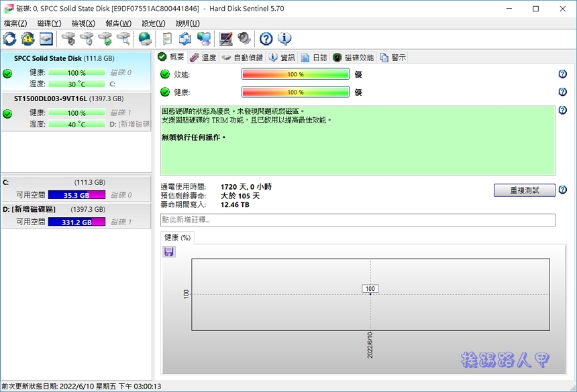Open the help question mark icon

(x=265, y=39)
